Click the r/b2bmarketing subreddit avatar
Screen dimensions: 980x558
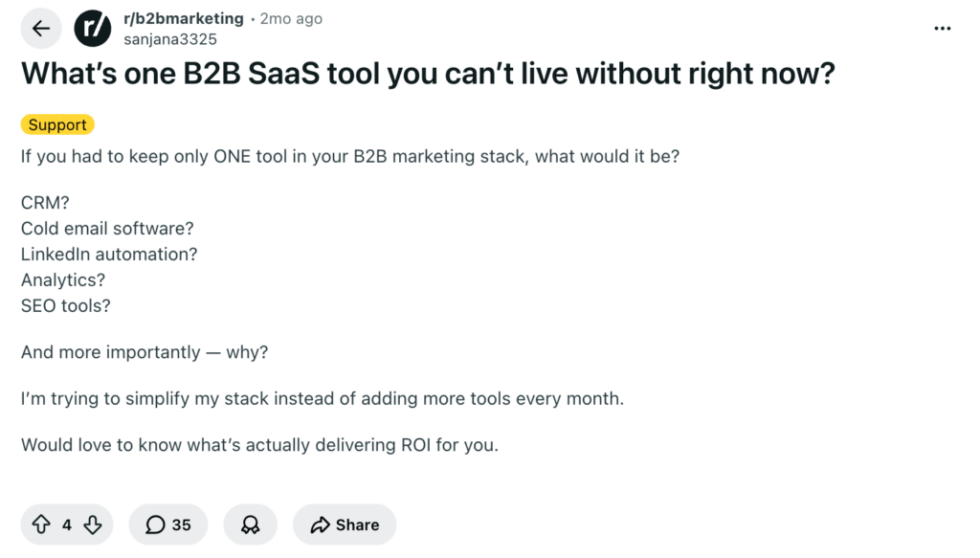[92, 28]
